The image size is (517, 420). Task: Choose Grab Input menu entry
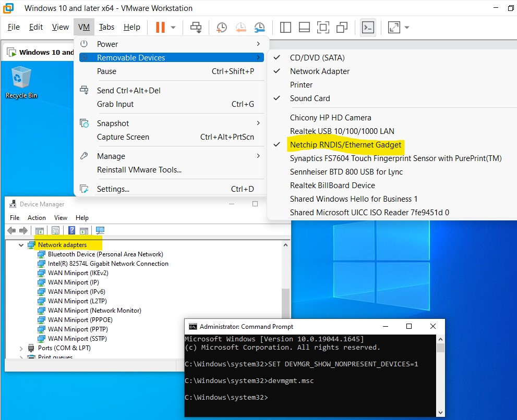tap(172, 104)
